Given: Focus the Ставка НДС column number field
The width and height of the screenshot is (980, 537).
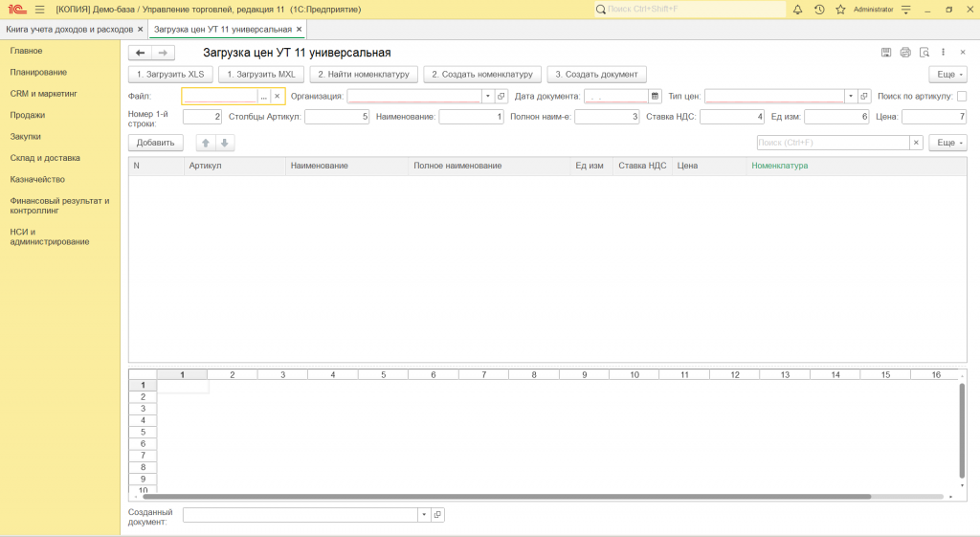Looking at the screenshot, I should point(732,117).
